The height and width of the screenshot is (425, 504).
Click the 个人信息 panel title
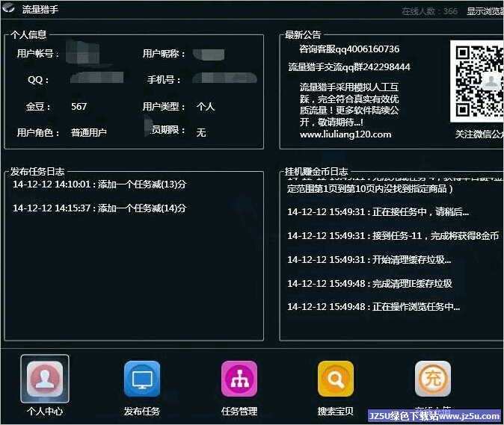[x=28, y=34]
